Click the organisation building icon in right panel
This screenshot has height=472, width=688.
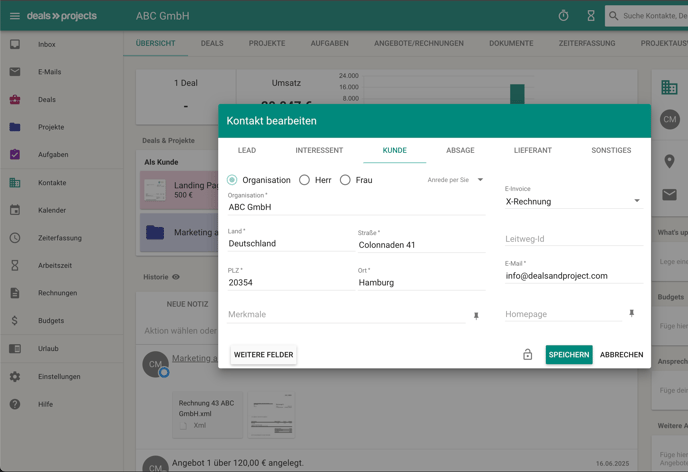click(669, 87)
